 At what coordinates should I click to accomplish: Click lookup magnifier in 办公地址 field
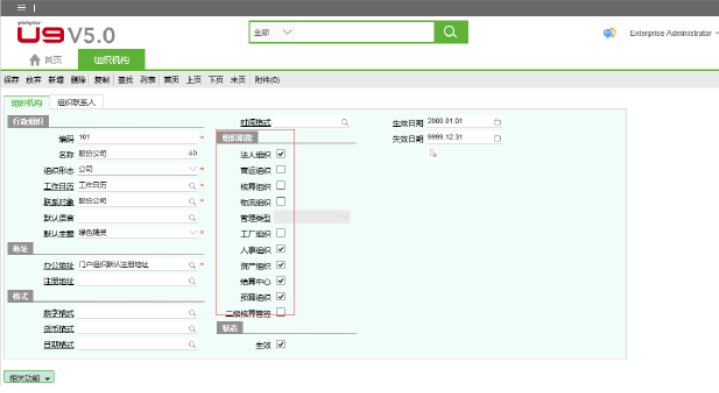(192, 265)
